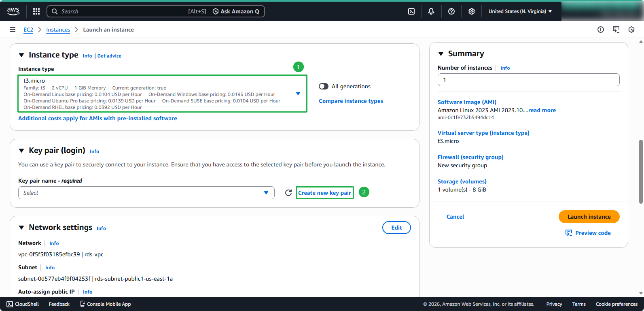644x311 pixels.
Task: Click Create new key pair
Action: (324, 193)
